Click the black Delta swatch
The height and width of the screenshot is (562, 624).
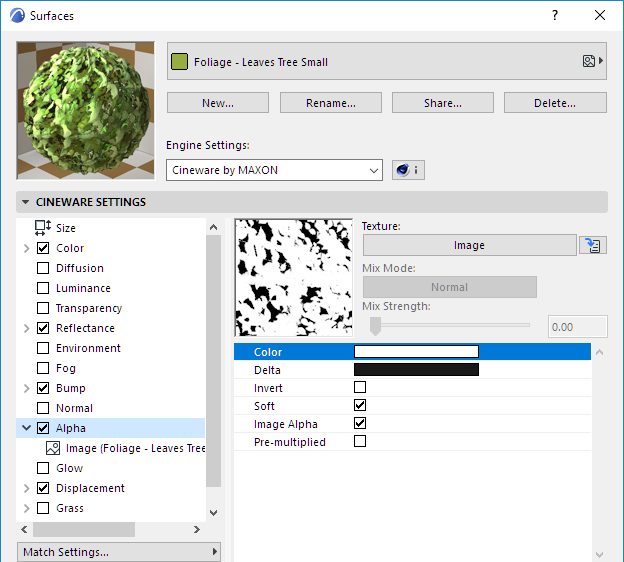[x=416, y=369]
